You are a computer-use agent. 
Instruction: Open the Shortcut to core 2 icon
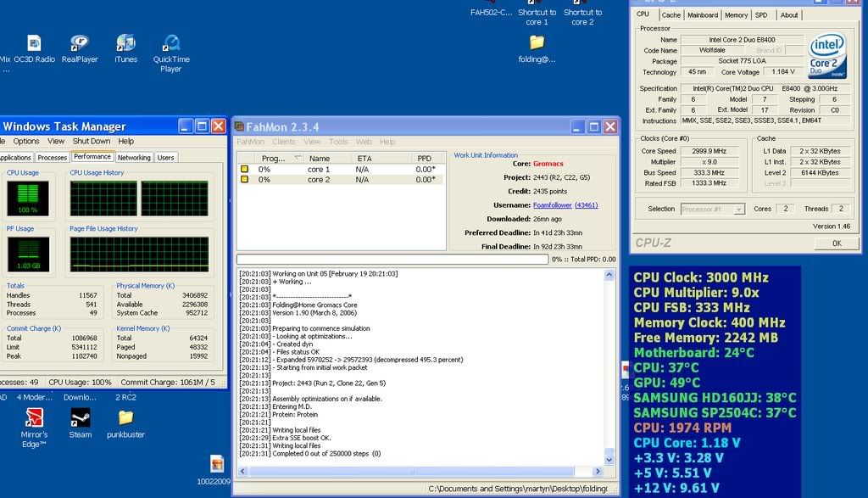point(582,12)
